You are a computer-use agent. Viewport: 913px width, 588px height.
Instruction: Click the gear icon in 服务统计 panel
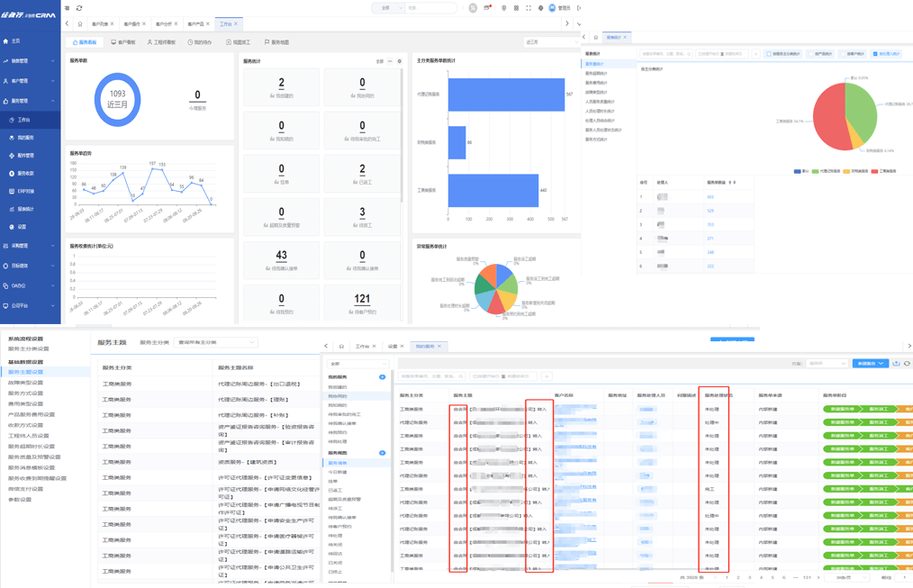click(399, 61)
